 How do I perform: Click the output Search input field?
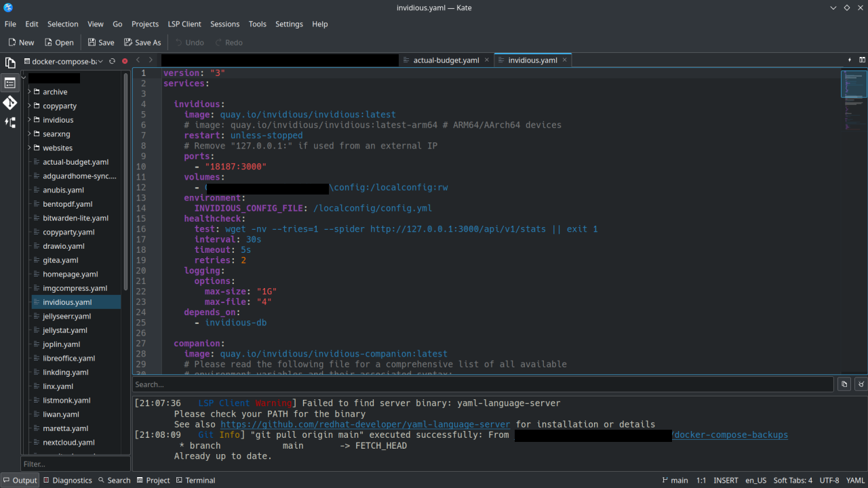(481, 384)
